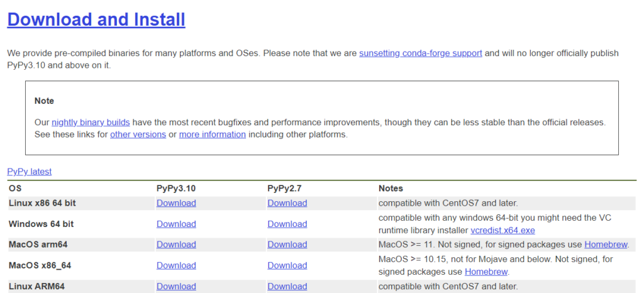Image resolution: width=644 pixels, height=293 pixels.
Task: Click the bold Note title in the box
Action: click(x=44, y=101)
